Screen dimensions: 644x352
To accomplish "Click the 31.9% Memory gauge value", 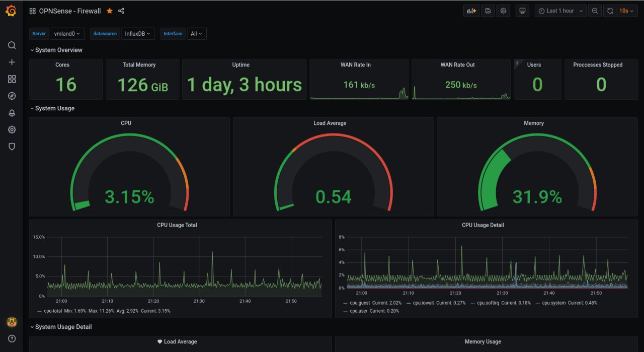I will click(537, 196).
